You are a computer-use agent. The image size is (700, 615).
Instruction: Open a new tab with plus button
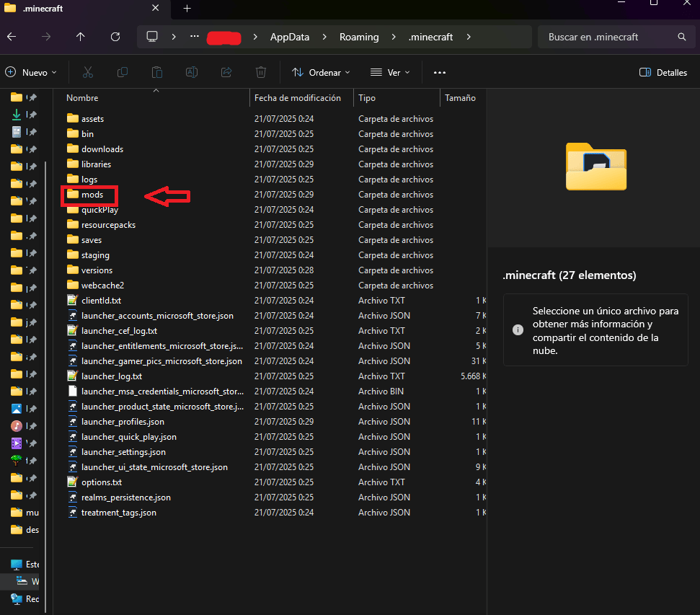[x=187, y=9]
